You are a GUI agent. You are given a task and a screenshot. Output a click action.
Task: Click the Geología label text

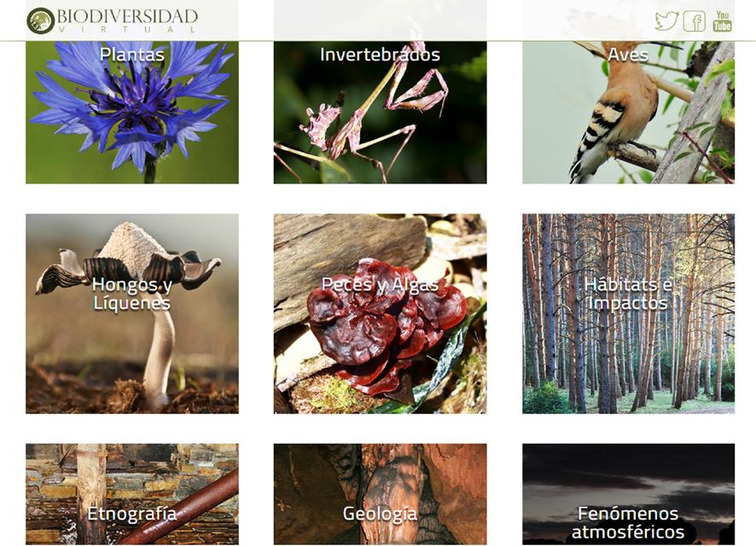380,514
